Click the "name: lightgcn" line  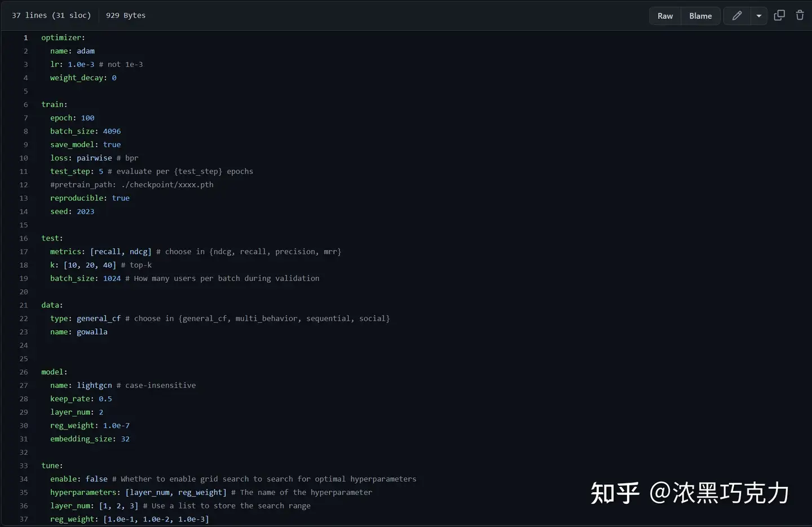[x=81, y=386]
